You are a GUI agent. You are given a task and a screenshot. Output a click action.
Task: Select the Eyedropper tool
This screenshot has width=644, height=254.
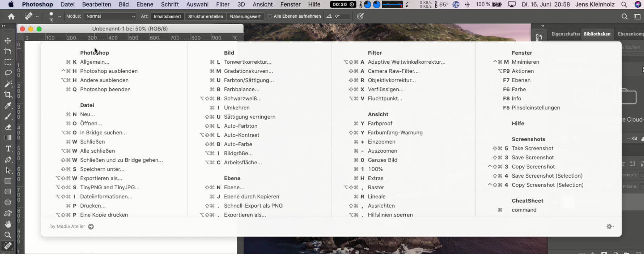pyautogui.click(x=8, y=105)
